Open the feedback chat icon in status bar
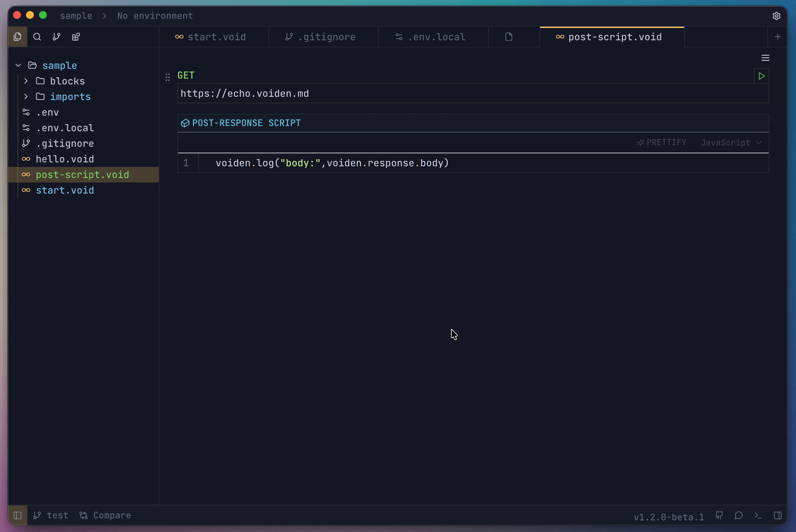Screen dimensions: 796x532 [x=739, y=515]
